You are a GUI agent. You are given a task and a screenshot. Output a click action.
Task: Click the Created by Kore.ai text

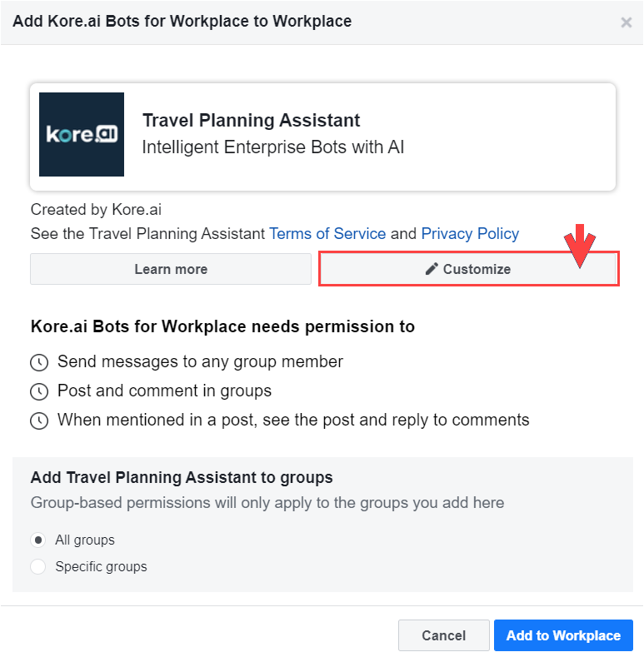pyautogui.click(x=96, y=210)
